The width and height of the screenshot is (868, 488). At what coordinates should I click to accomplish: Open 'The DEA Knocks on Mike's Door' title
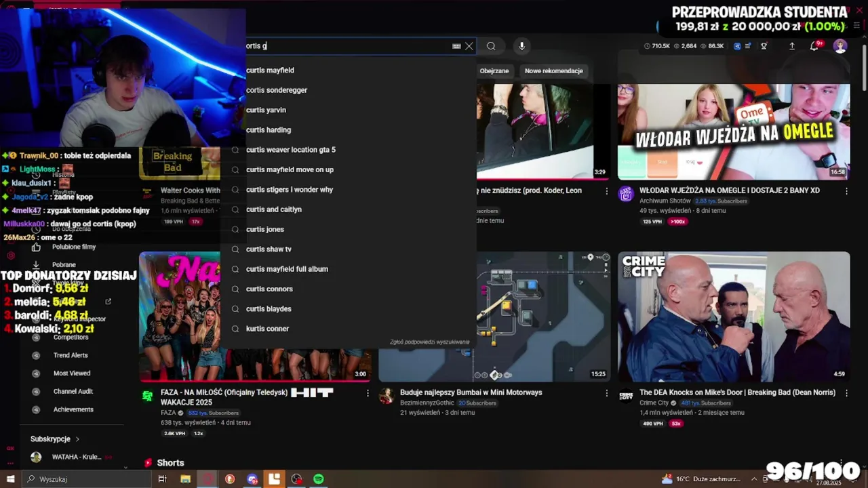(737, 392)
